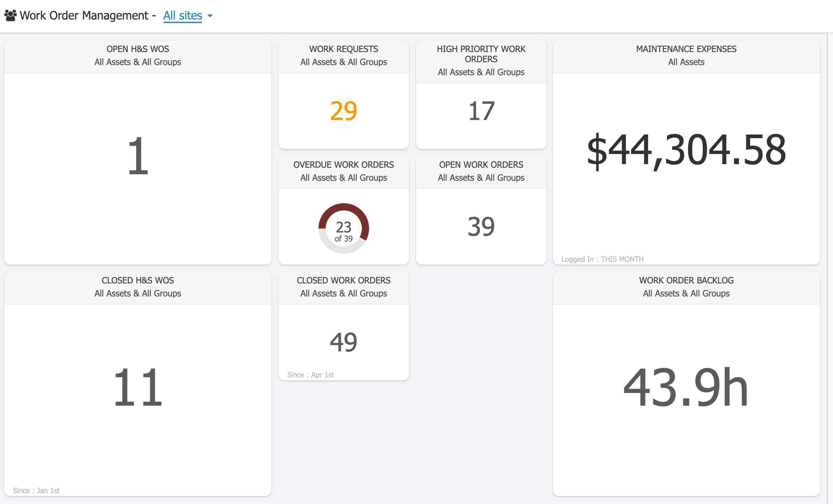Screen dimensions: 833x504
Task: Expand the site selector chevron arrow
Action: coord(211,16)
